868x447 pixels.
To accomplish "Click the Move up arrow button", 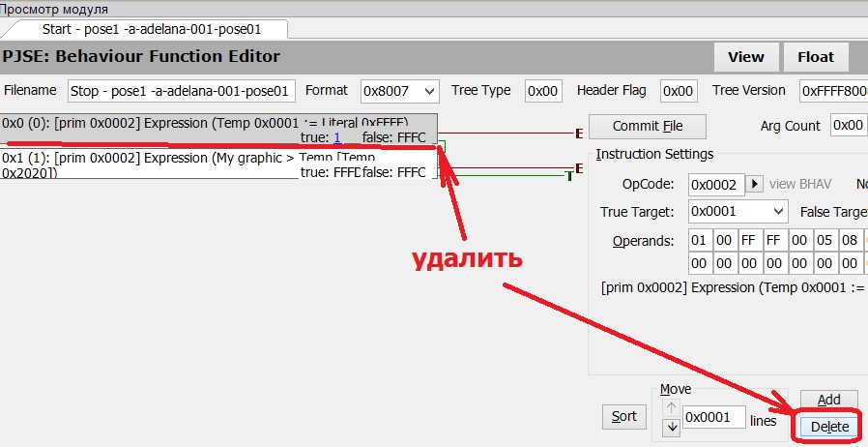I will [x=669, y=407].
